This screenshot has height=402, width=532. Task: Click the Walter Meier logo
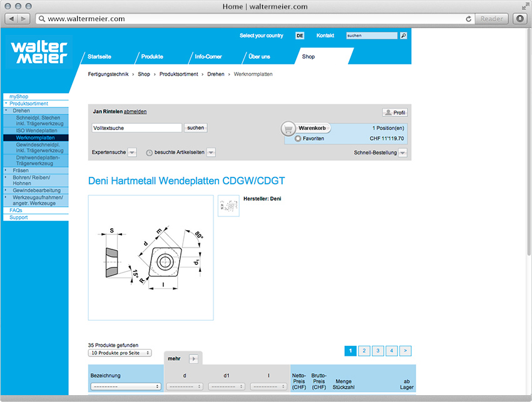tap(39, 52)
